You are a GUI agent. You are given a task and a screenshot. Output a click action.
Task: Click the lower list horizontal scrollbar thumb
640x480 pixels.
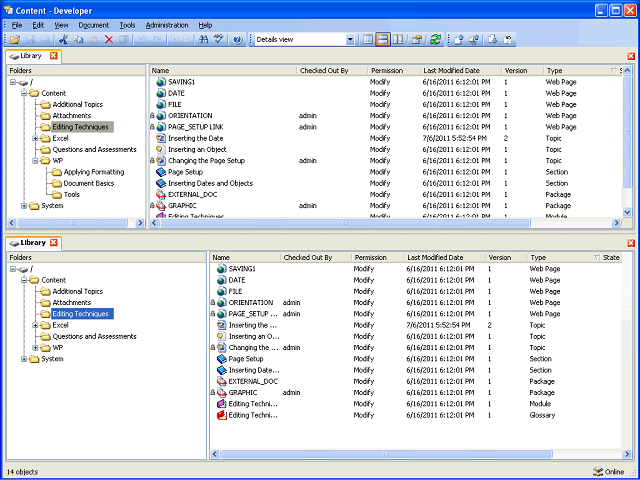[386, 454]
